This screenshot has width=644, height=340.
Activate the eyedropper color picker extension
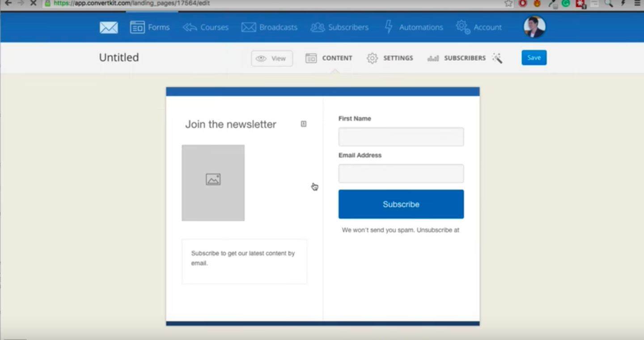click(553, 4)
